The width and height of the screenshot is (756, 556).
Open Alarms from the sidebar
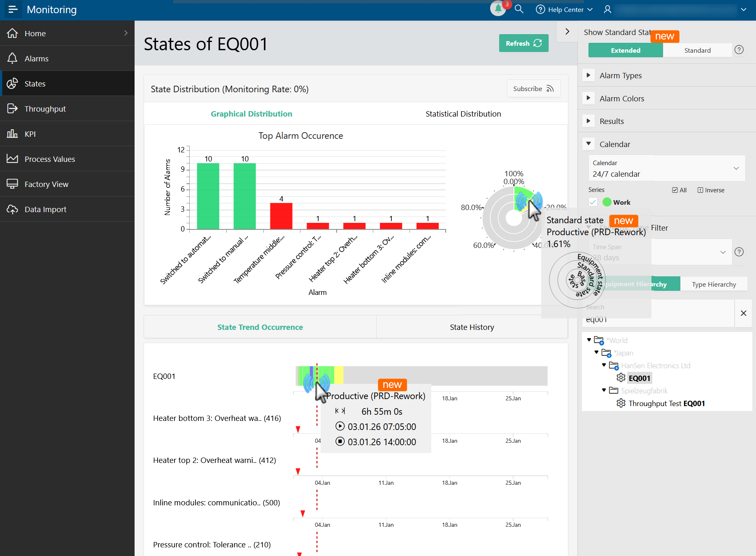(36, 58)
